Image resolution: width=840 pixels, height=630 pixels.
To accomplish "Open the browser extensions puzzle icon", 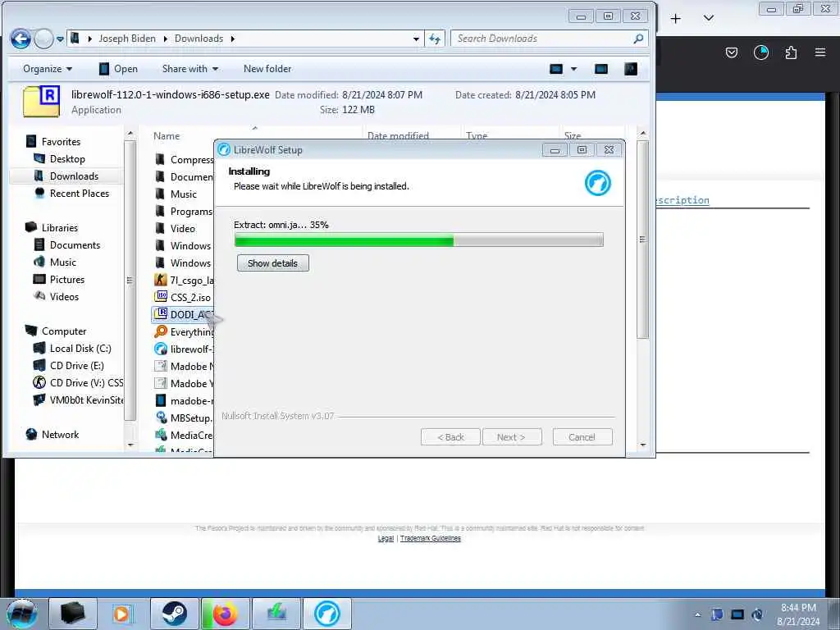I will [791, 52].
